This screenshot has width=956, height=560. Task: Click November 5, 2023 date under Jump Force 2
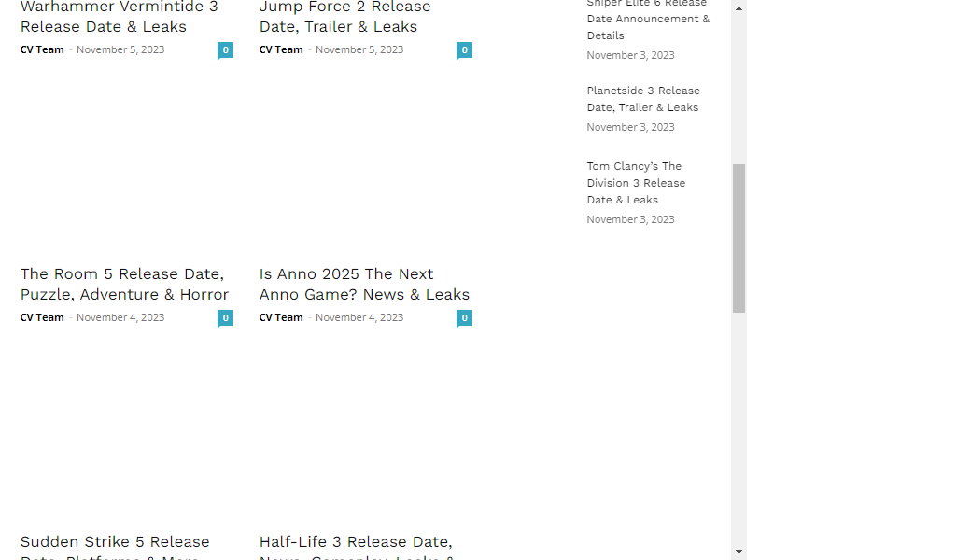(359, 50)
